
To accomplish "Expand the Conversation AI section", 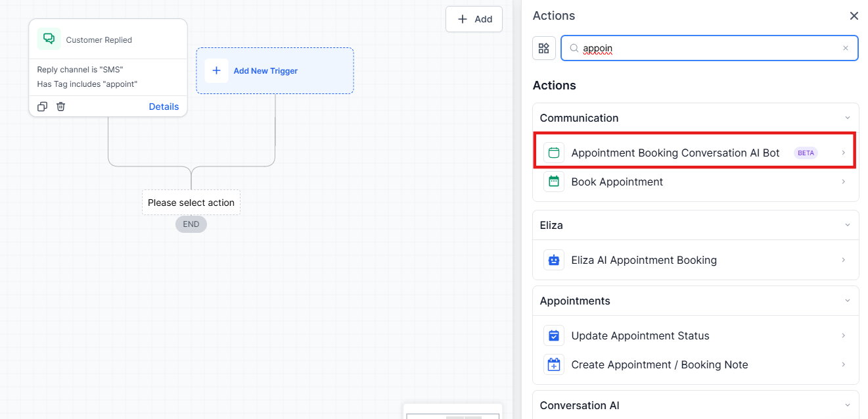I will coord(847,405).
